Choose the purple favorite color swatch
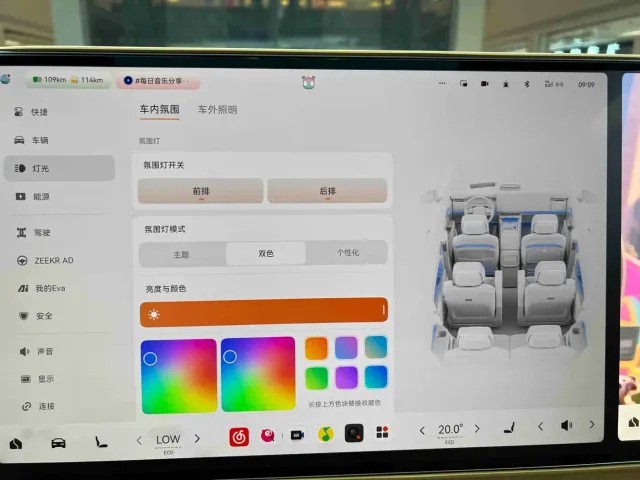This screenshot has height=480, width=640. pyautogui.click(x=347, y=377)
